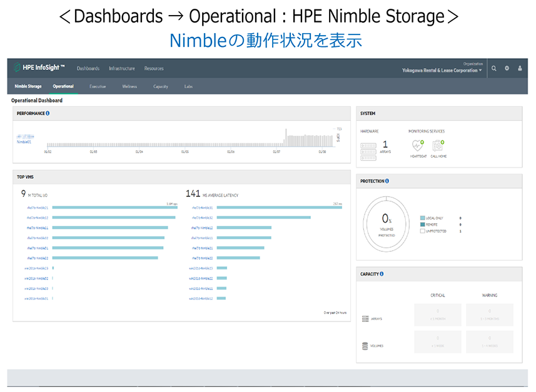Click the '0%' volumes protected value
The height and width of the screenshot is (392, 536).
(387, 218)
